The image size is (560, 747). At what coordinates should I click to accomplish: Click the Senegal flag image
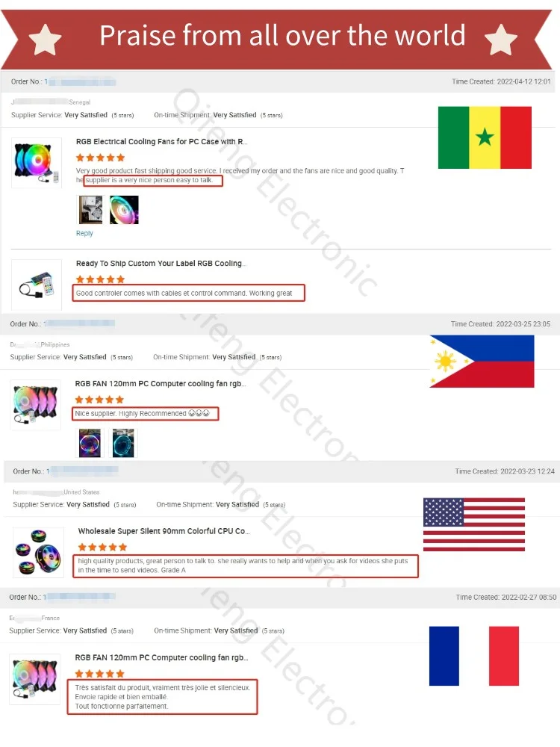(485, 137)
